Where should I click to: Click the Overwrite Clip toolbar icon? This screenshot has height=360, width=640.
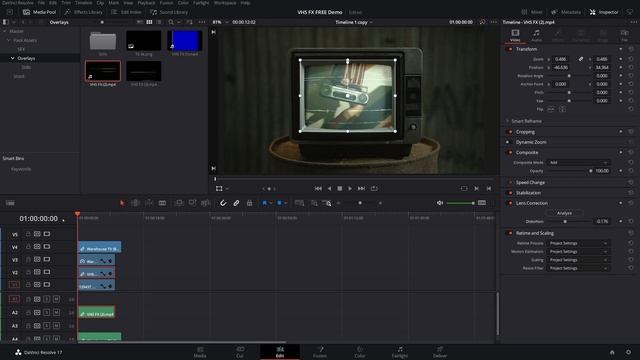click(192, 203)
